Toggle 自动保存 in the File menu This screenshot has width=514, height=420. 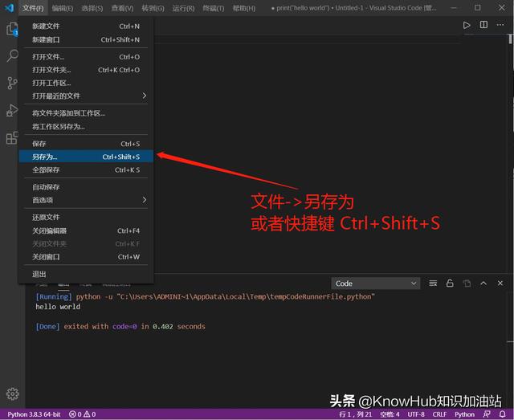pos(86,187)
